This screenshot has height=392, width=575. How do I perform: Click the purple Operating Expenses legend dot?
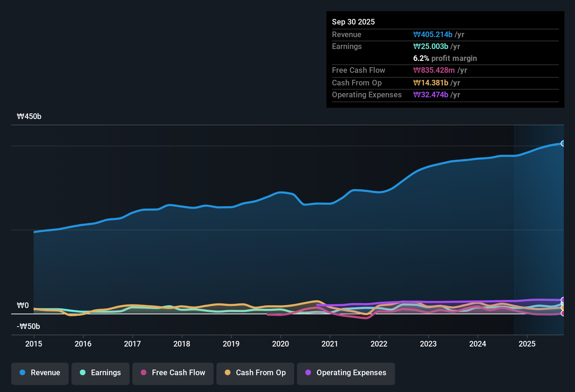pos(308,373)
